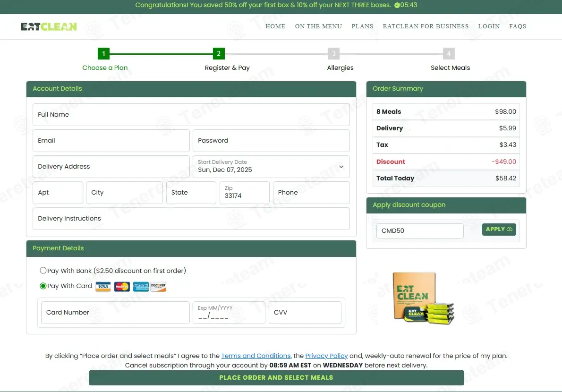The image size is (562, 392).
Task: Focus the Apt field
Action: coord(58,193)
